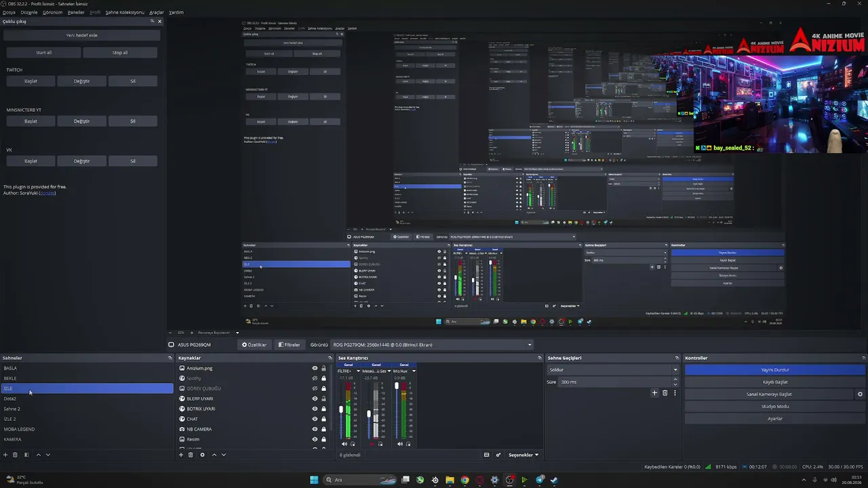Open source properties gear in Kaynaklar toolbar
The width and height of the screenshot is (868, 488).
(202, 455)
